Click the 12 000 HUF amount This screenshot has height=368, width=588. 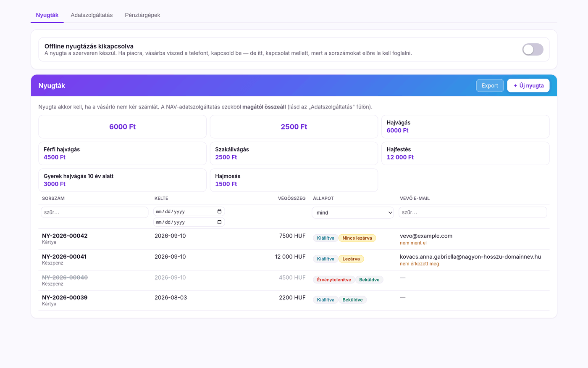290,257
